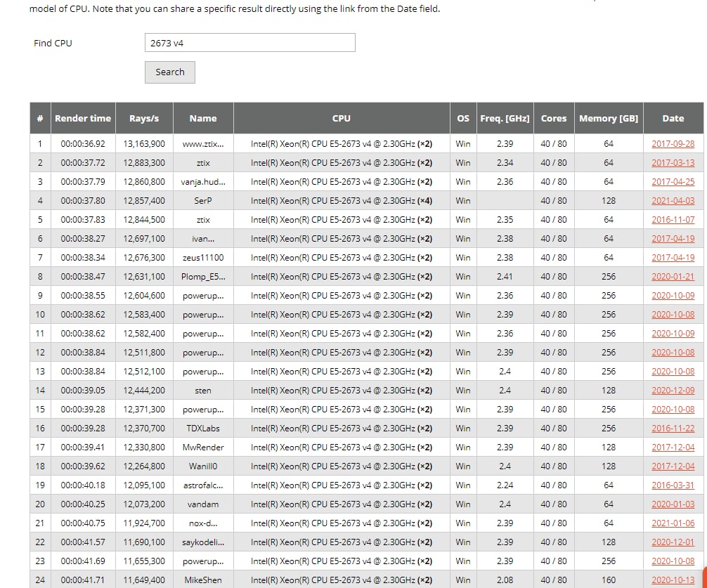Screen dimensions: 707x588
Task: Click Rays/s value 13,163,900
Action: coord(144,144)
